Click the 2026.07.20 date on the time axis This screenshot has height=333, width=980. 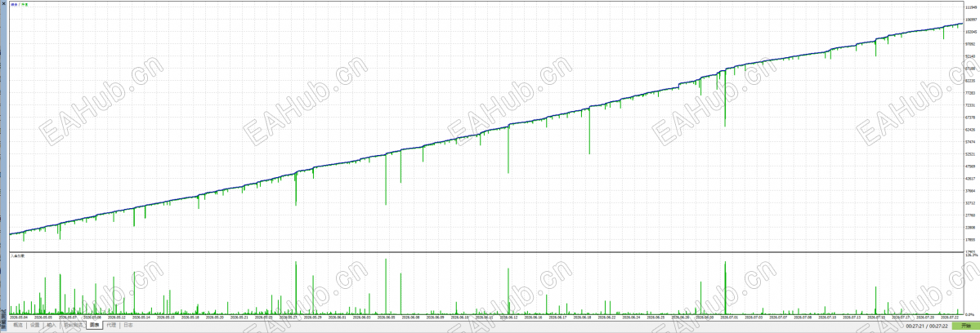(x=925, y=317)
